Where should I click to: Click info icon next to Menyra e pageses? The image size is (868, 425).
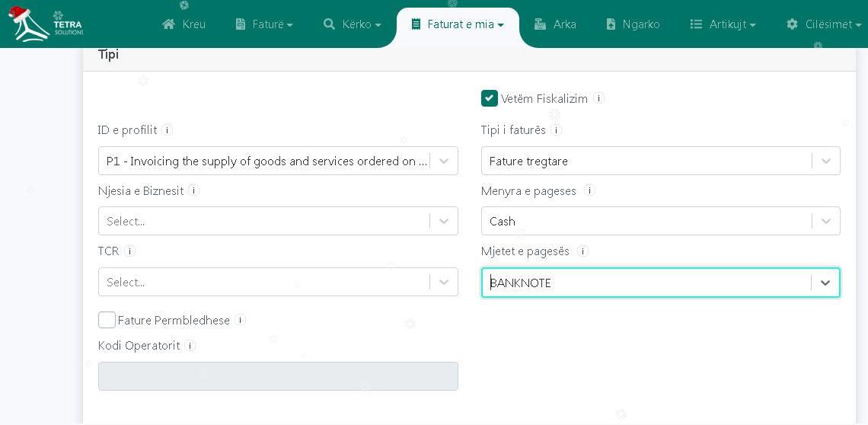[590, 190]
